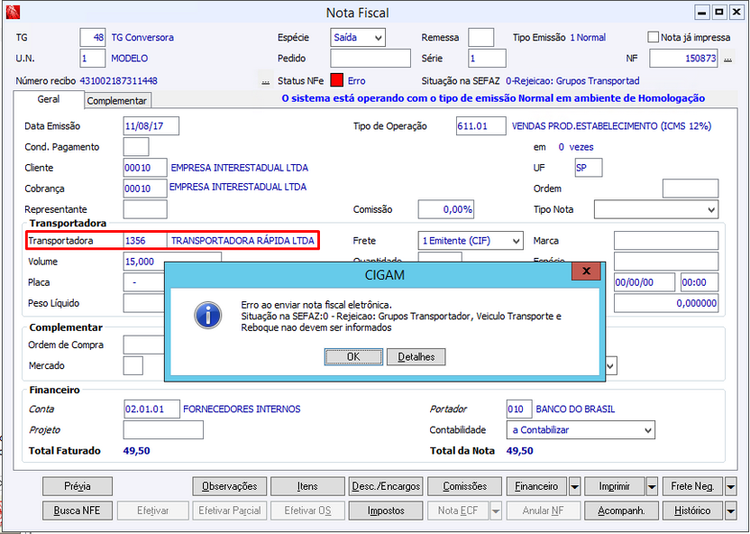
Task: Click the blue info icon in CIGAM dialog
Action: tap(208, 316)
